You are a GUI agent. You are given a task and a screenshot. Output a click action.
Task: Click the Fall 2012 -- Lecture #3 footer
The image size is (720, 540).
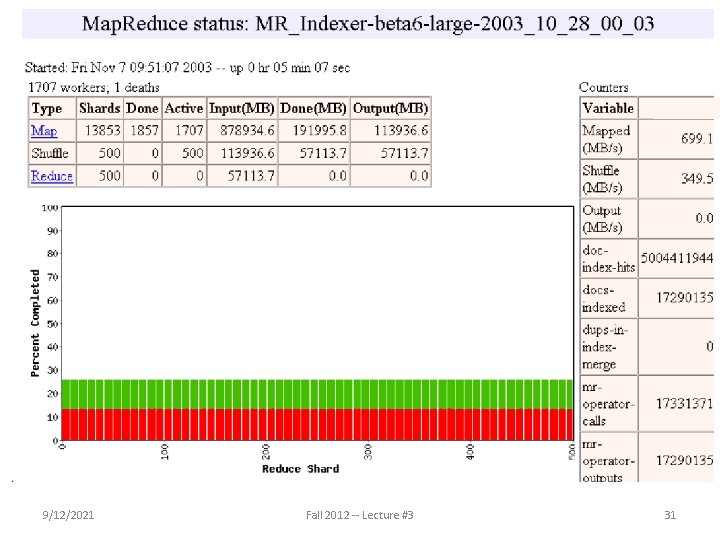click(x=360, y=515)
